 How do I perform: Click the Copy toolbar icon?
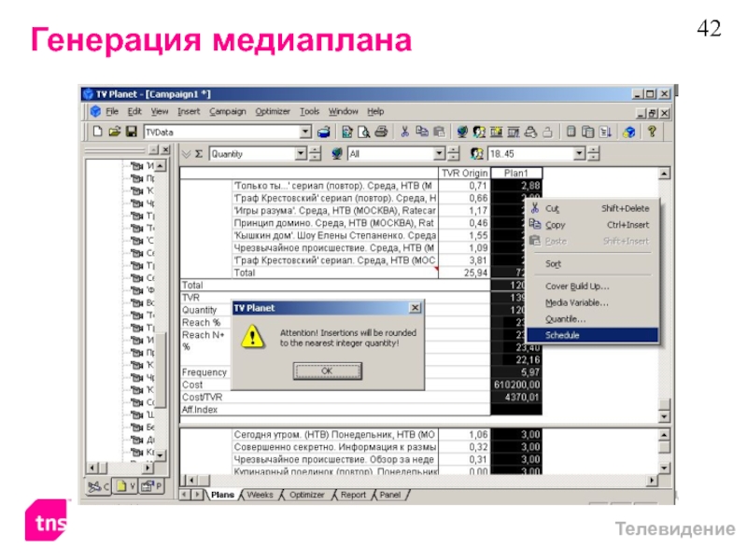coord(422,132)
